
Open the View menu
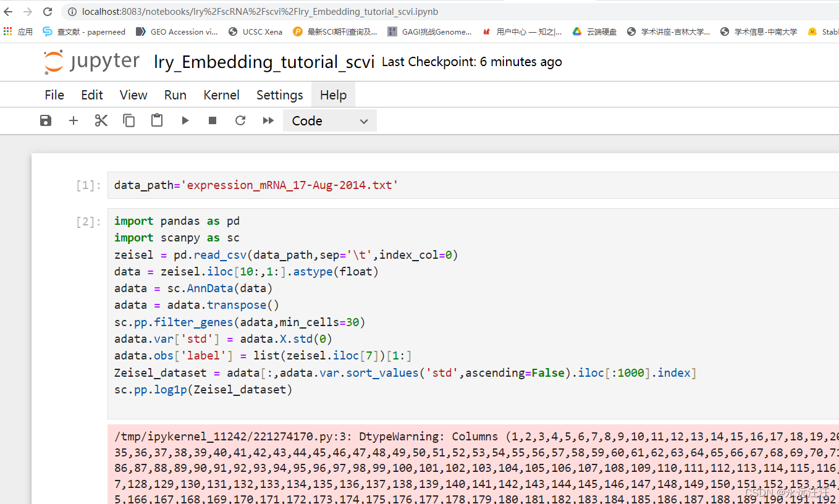[133, 95]
